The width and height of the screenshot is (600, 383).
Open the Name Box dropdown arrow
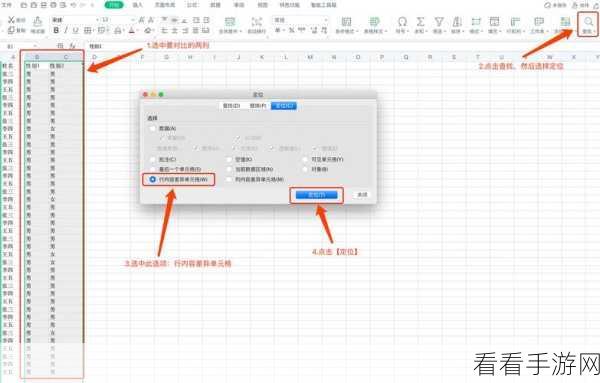point(35,46)
